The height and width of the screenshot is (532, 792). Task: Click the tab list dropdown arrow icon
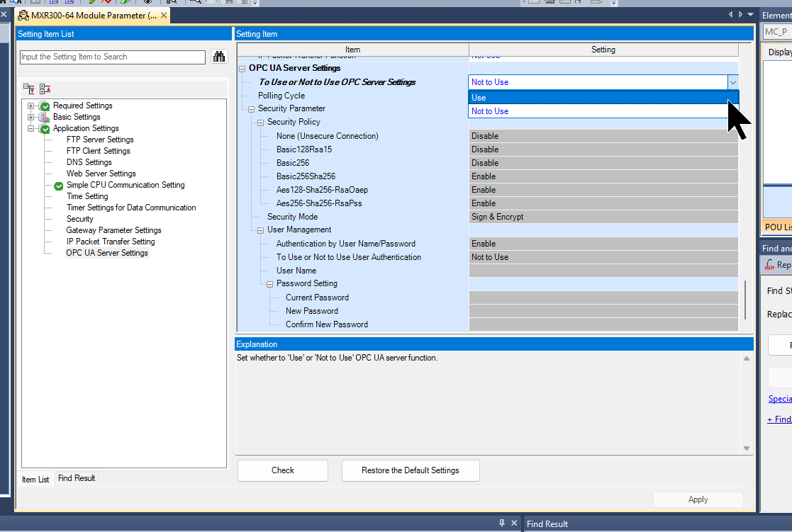[x=751, y=14]
